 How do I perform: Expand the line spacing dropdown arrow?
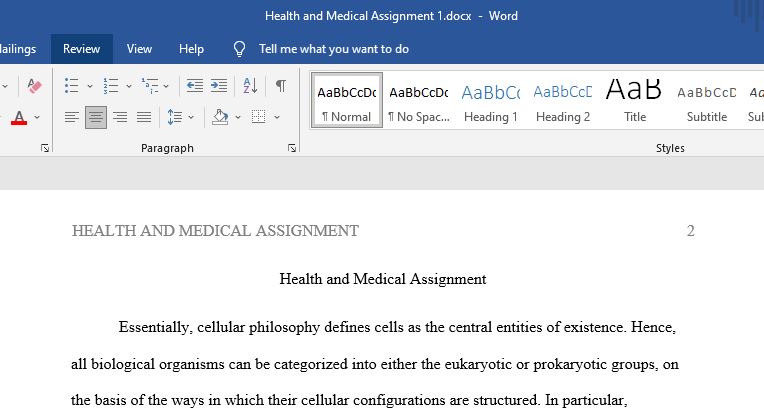(191, 117)
